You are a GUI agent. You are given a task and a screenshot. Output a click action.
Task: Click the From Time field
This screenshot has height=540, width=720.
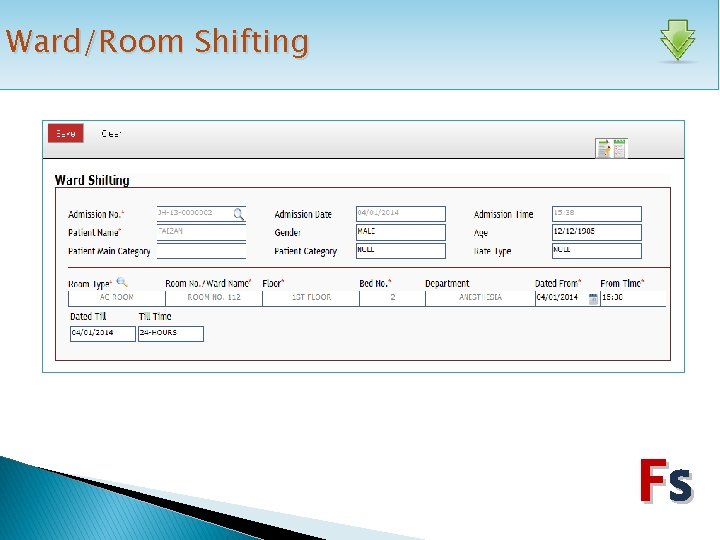(633, 298)
